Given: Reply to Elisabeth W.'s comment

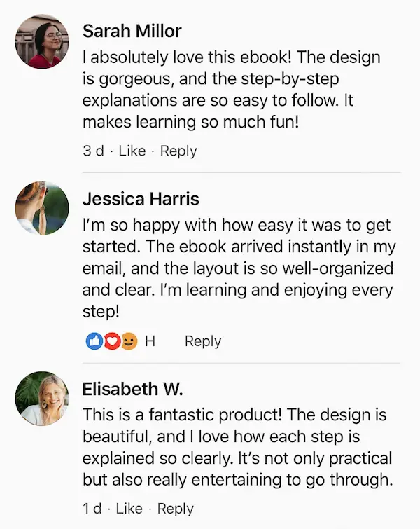Looking at the screenshot, I should (175, 509).
